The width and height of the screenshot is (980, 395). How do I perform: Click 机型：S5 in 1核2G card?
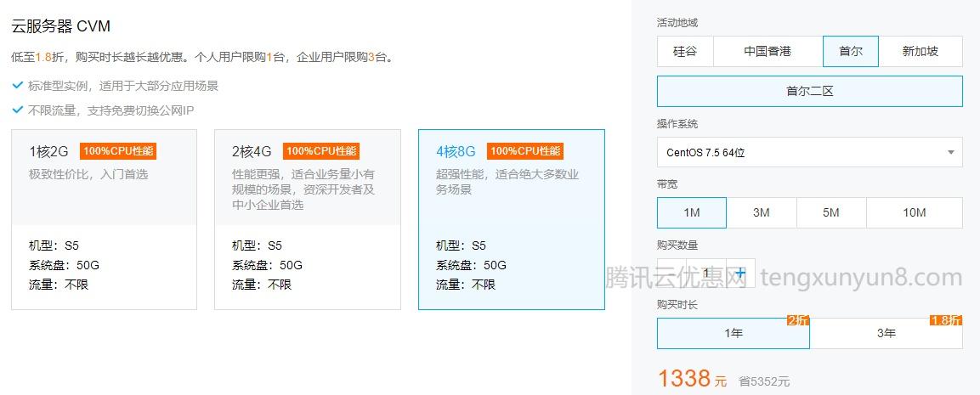pyautogui.click(x=54, y=245)
